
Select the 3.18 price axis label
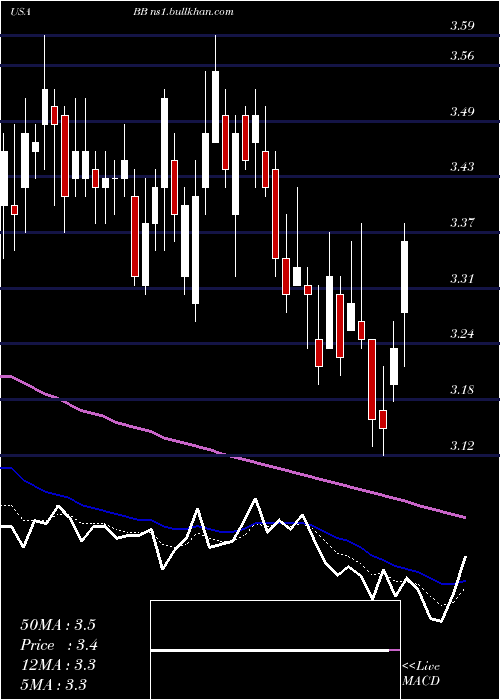point(462,390)
